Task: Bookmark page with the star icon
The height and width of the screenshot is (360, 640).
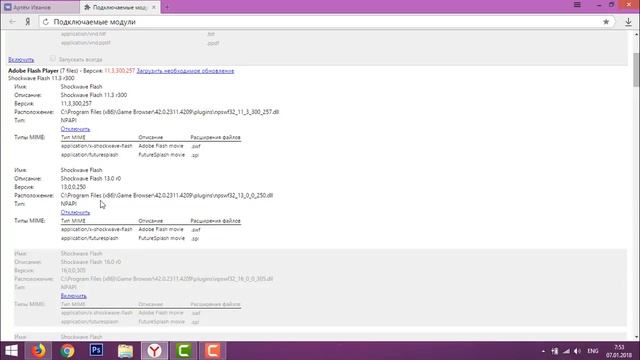Action: coord(606,22)
